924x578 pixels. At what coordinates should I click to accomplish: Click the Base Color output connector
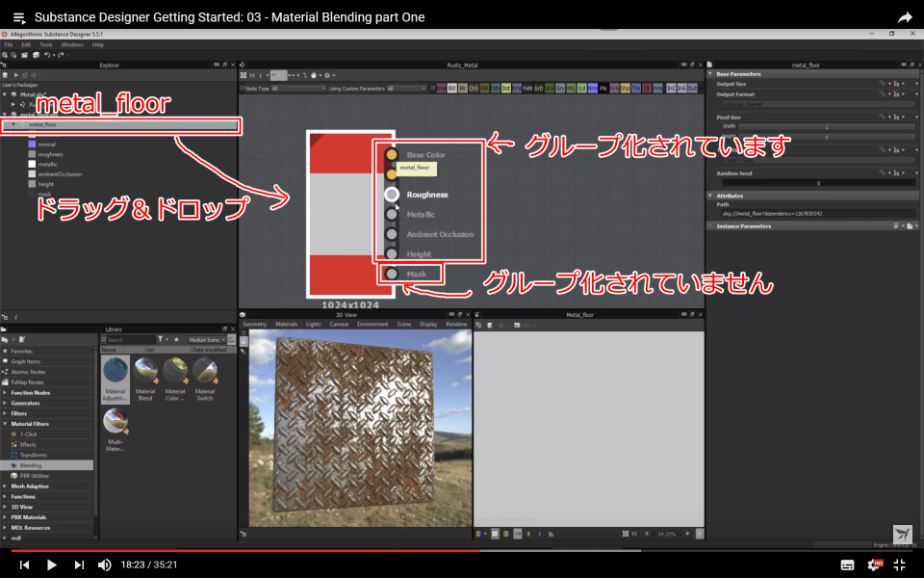pos(392,154)
